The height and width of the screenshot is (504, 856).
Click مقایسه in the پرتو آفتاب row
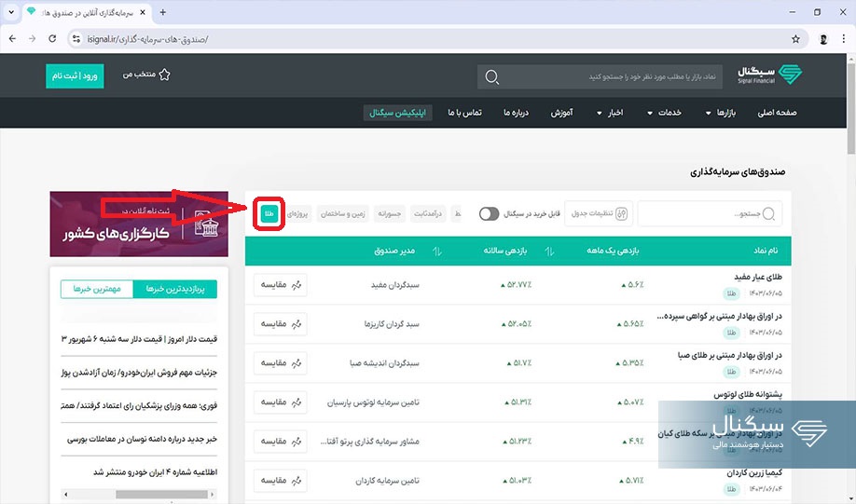[280, 442]
